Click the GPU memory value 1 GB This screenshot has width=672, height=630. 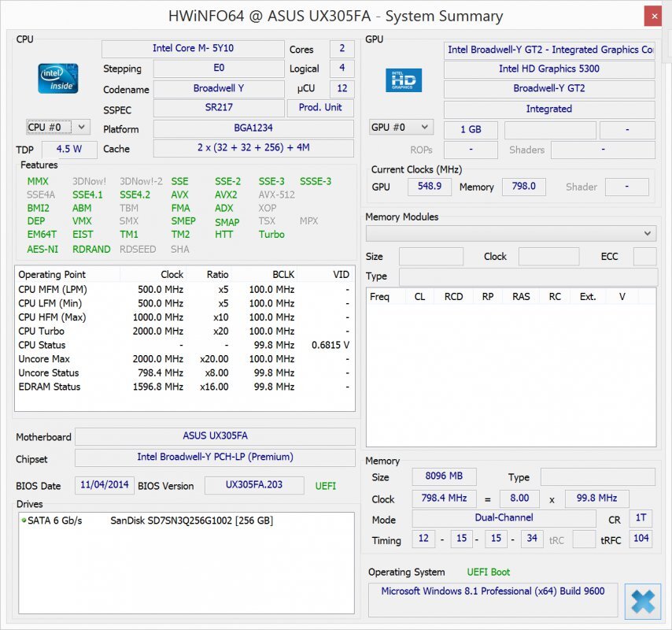[471, 129]
